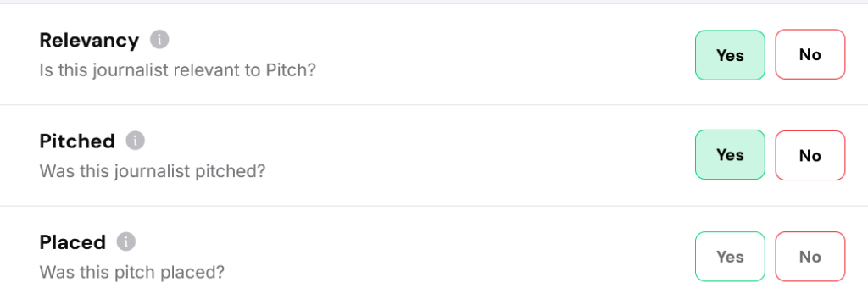868x305 pixels.
Task: Set Pitched to Yes
Action: coord(730,155)
